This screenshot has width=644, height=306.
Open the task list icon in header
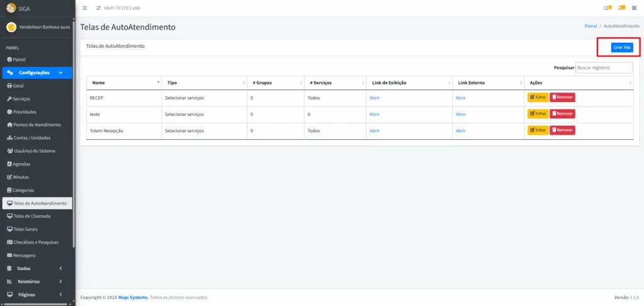[607, 8]
